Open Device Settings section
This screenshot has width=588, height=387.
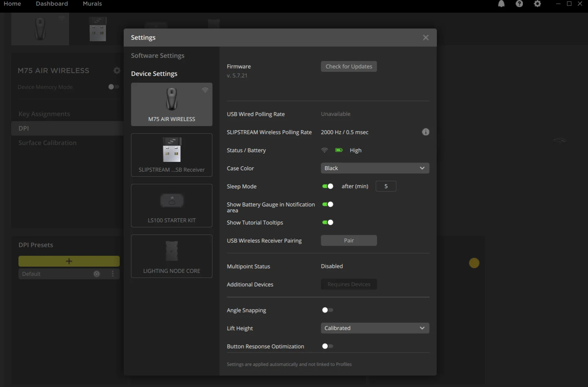tap(154, 74)
